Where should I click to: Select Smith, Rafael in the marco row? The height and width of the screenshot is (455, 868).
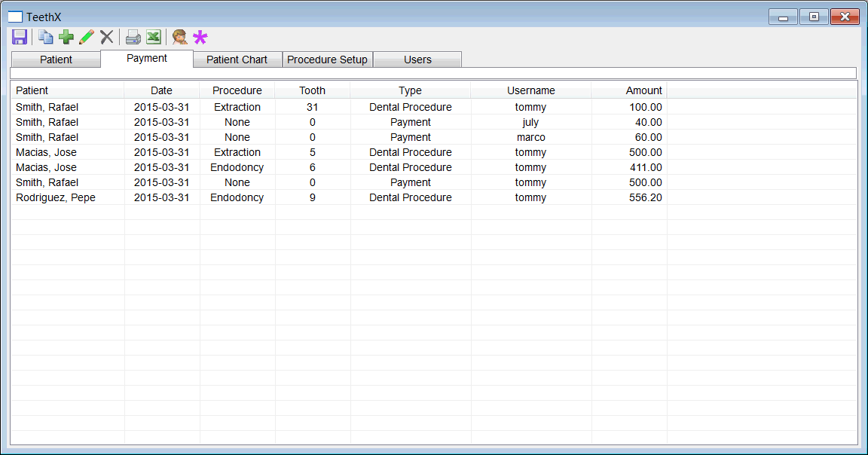pyautogui.click(x=47, y=136)
